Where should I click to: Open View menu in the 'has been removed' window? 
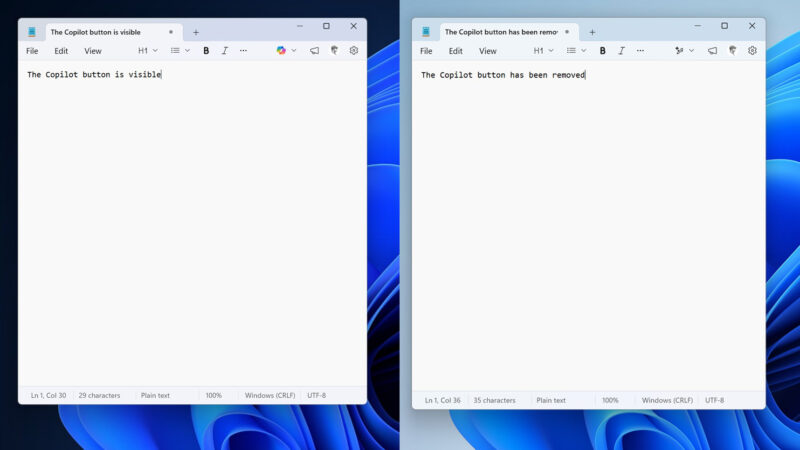point(488,51)
